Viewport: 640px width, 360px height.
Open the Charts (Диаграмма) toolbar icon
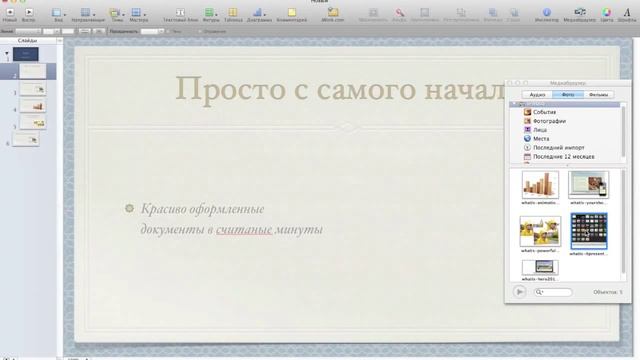pos(257,13)
